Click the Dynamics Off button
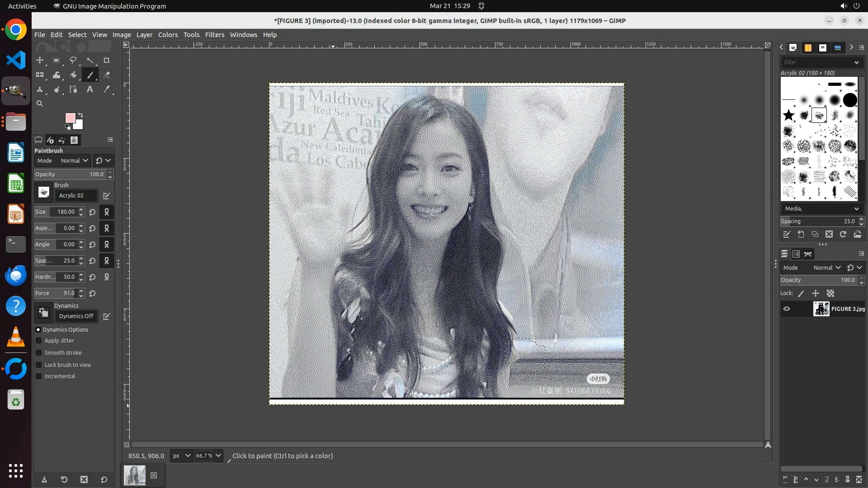This screenshot has height=488, width=868. tap(76, 316)
